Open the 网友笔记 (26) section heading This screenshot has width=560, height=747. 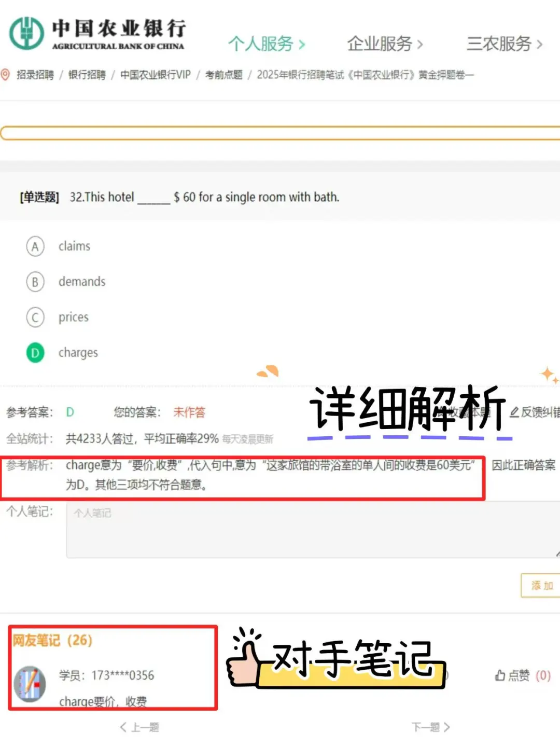[52, 640]
